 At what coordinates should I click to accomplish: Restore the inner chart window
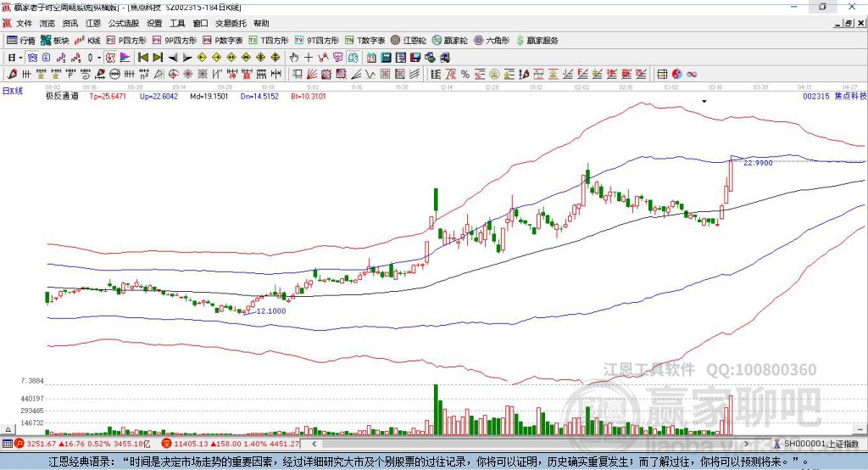click(x=849, y=23)
